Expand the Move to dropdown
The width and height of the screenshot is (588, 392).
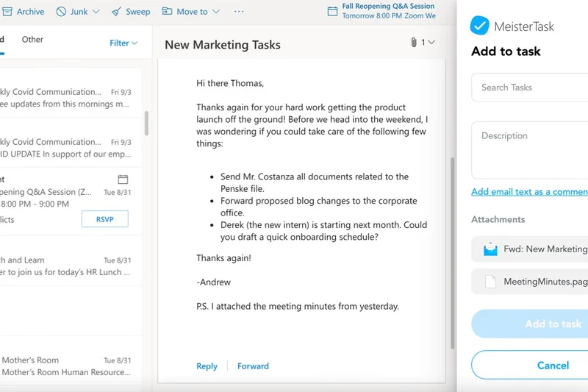coord(215,12)
